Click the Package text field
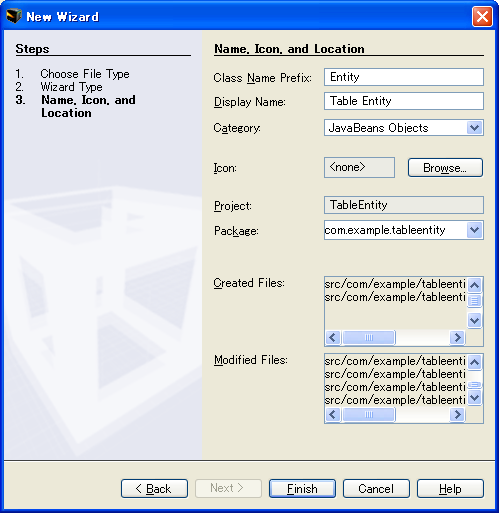499x513 pixels. click(x=396, y=230)
